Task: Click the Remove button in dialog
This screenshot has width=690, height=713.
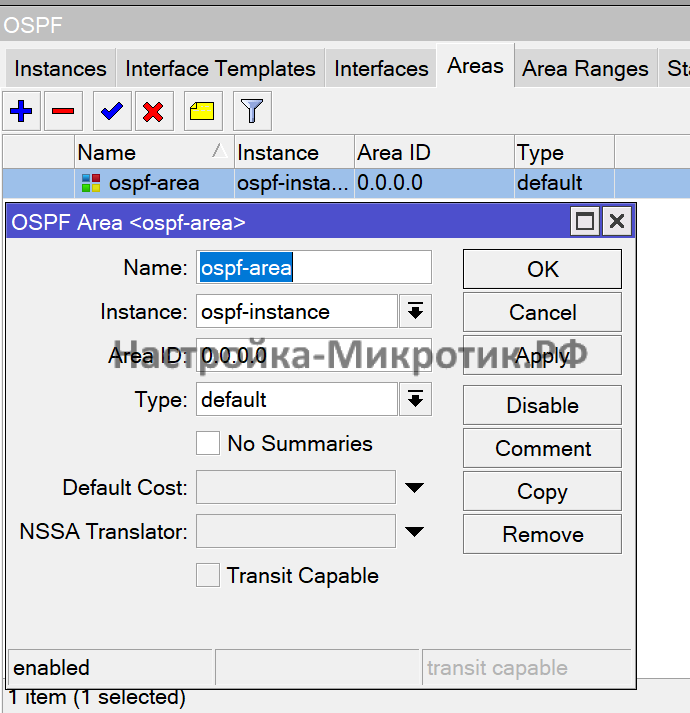Action: coord(542,534)
